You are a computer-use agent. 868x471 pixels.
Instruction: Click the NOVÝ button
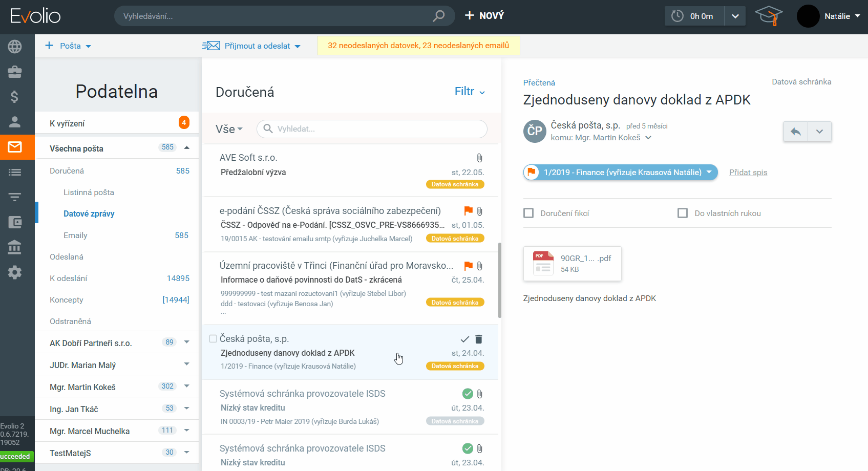484,16
